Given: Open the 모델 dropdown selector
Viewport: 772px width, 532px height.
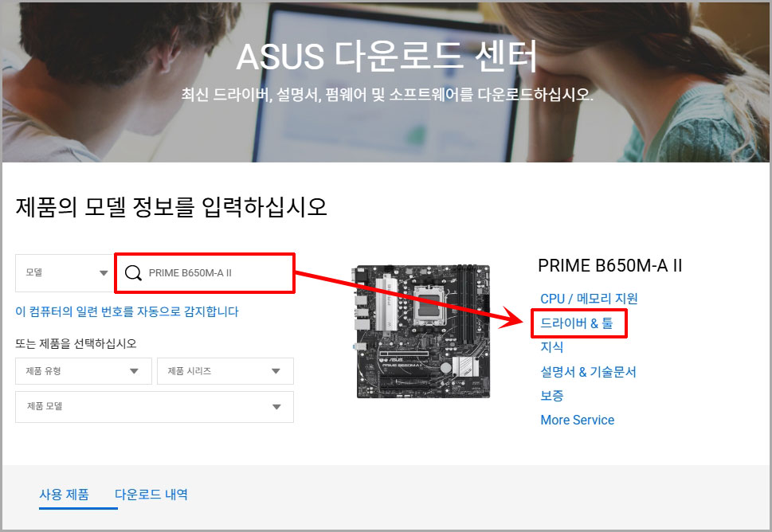Looking at the screenshot, I should (x=65, y=272).
